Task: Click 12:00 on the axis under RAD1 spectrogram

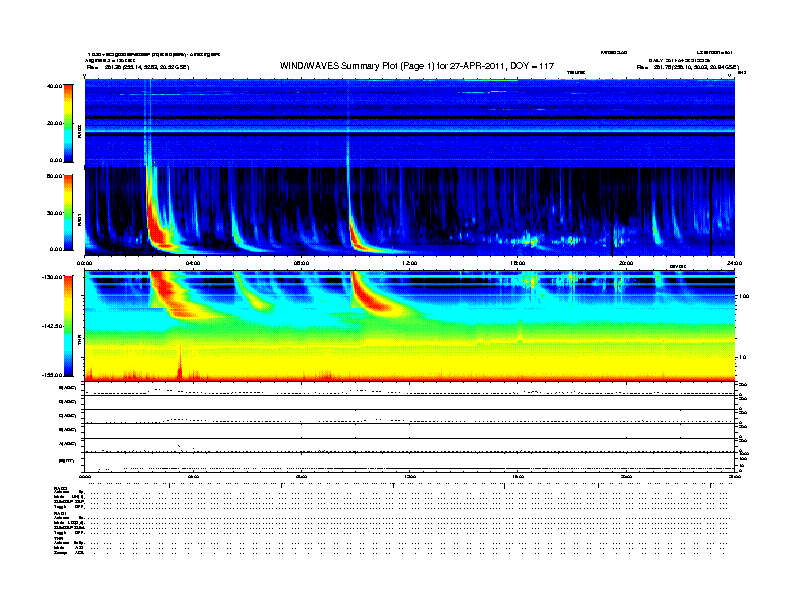Action: 410,263
